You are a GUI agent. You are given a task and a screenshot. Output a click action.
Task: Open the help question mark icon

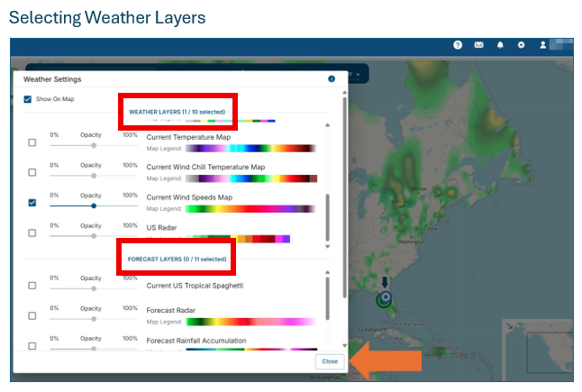click(x=458, y=45)
